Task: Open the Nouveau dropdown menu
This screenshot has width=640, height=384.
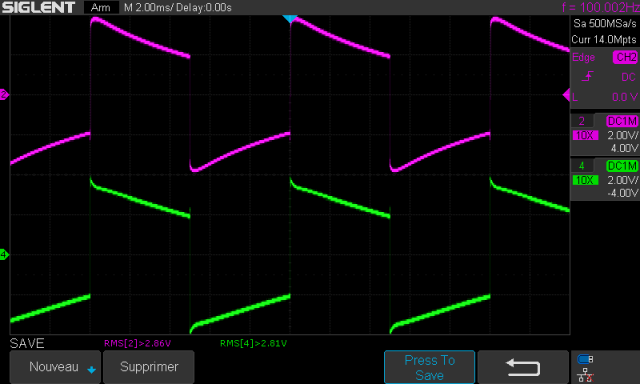Action: [55, 367]
